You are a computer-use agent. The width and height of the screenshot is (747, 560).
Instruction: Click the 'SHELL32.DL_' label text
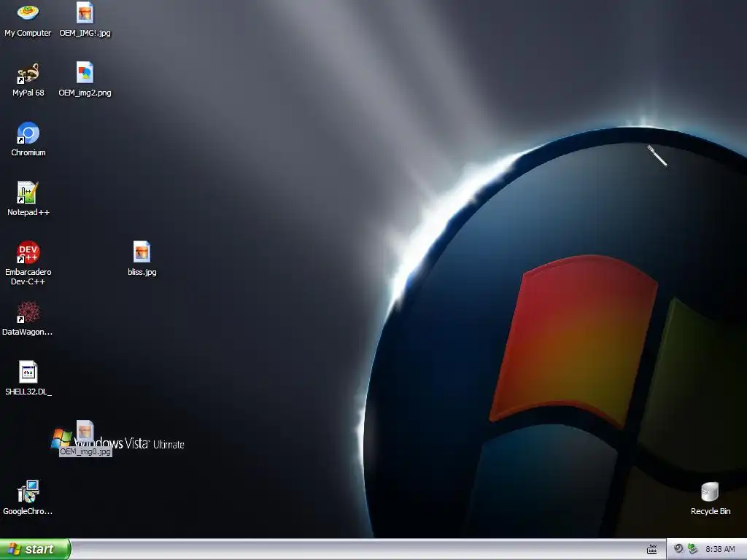28,392
